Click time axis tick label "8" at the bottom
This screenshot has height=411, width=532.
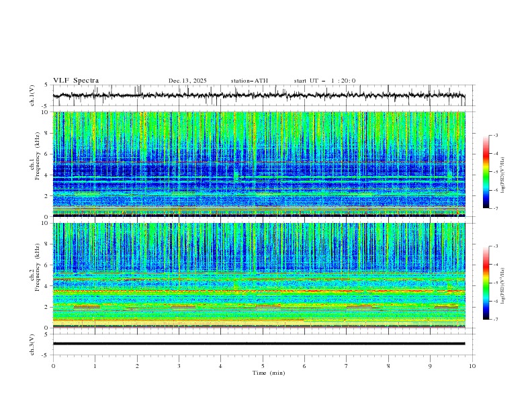388,366
